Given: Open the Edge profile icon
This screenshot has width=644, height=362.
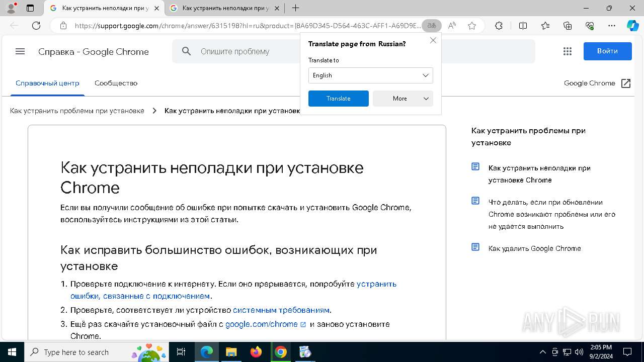Looking at the screenshot, I should (11, 8).
